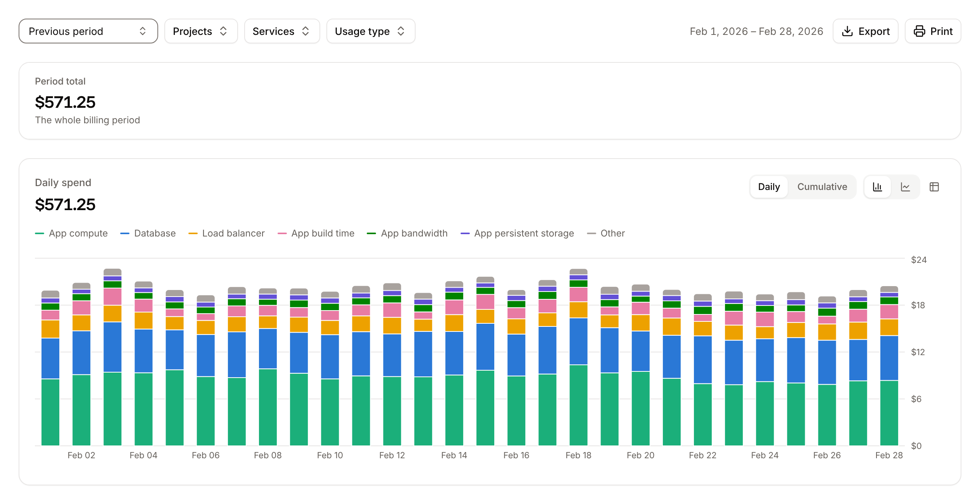Open the date range Feb 1 – Feb 28, 2026
Image resolution: width=980 pixels, height=504 pixels.
tap(756, 31)
